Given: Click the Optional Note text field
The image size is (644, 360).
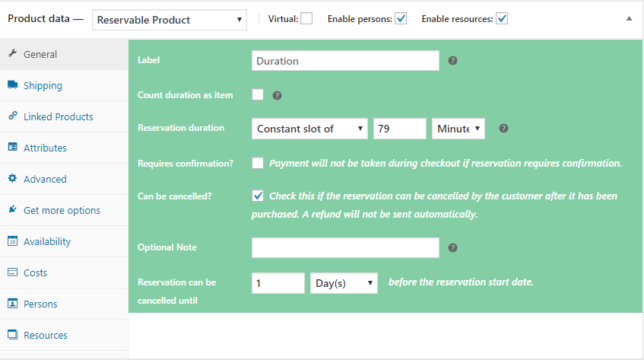Looking at the screenshot, I should point(345,247).
